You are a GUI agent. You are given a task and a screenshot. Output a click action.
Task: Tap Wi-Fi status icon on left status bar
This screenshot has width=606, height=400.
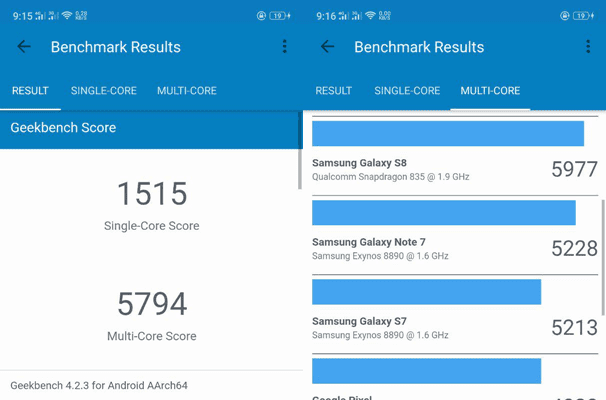(67, 15)
